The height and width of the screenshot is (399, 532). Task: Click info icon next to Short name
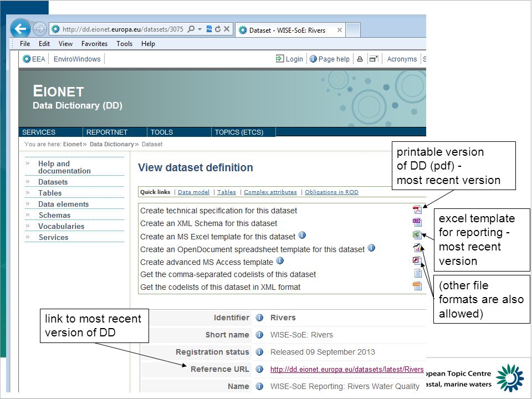(259, 335)
